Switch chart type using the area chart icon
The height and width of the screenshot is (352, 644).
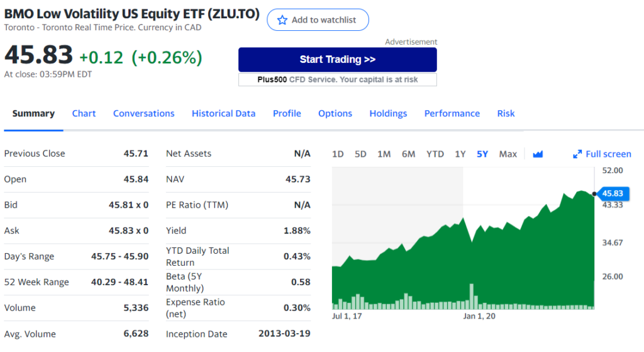tap(538, 154)
